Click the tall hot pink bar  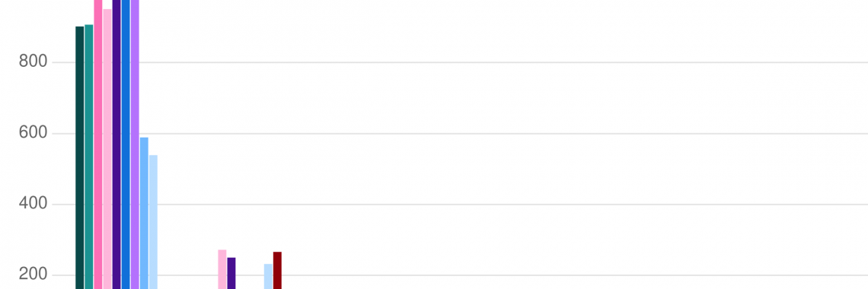(x=98, y=144)
